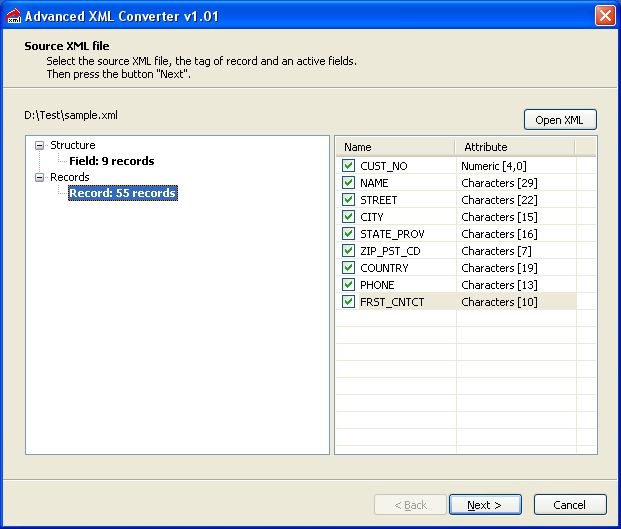The image size is (621, 529).
Task: Click the Cancel button
Action: point(570,505)
